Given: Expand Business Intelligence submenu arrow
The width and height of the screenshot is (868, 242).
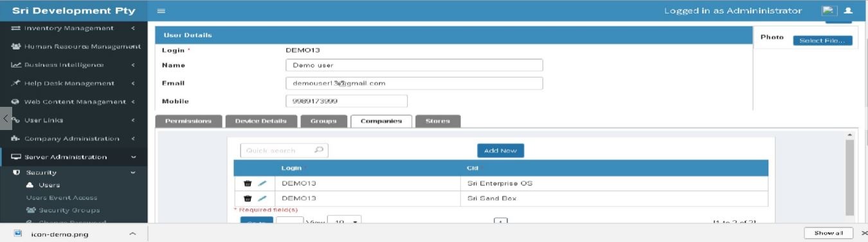Looking at the screenshot, I should (133, 65).
